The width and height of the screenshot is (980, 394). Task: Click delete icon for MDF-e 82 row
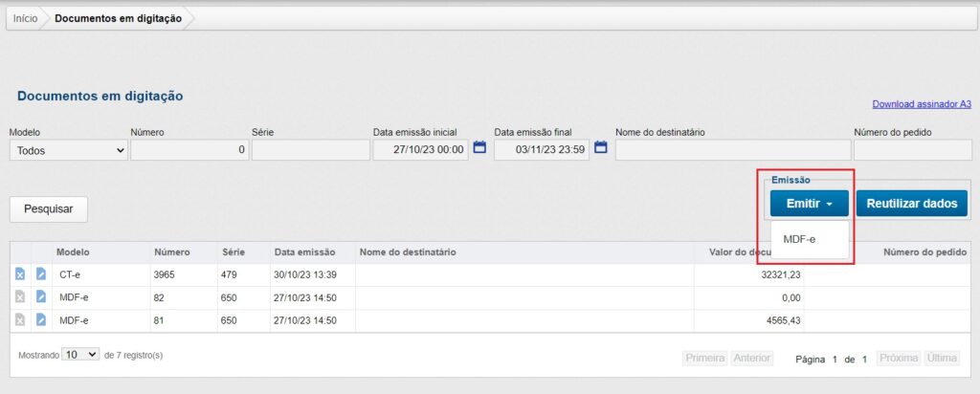tap(20, 297)
